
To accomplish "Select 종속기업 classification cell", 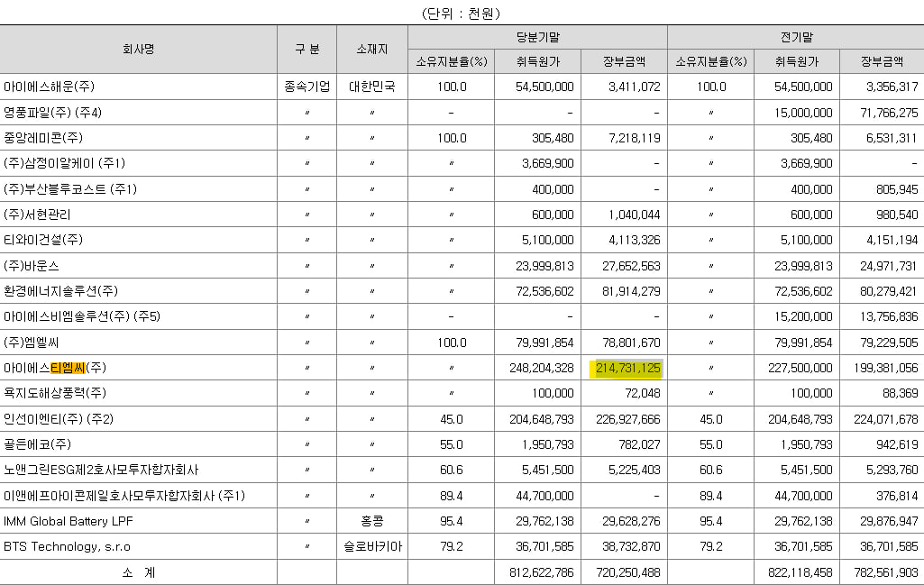I will tap(307, 87).
